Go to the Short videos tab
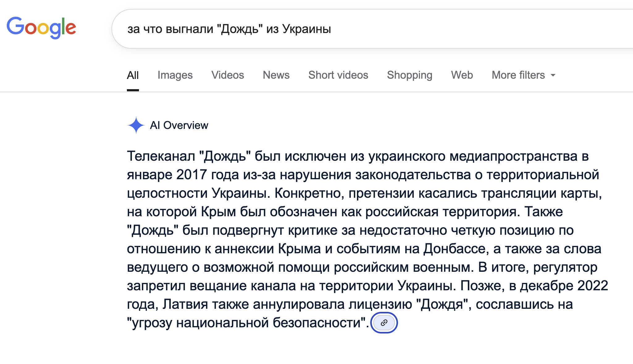The image size is (633, 364). (338, 75)
